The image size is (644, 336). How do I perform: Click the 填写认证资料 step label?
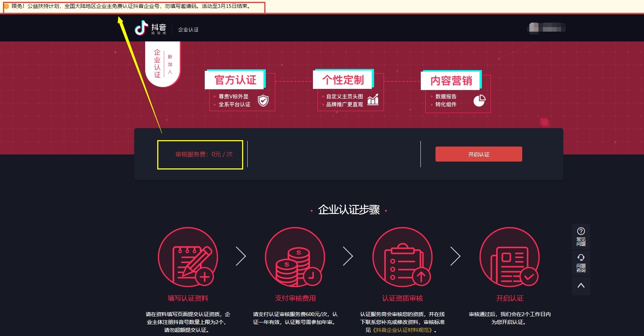click(188, 298)
